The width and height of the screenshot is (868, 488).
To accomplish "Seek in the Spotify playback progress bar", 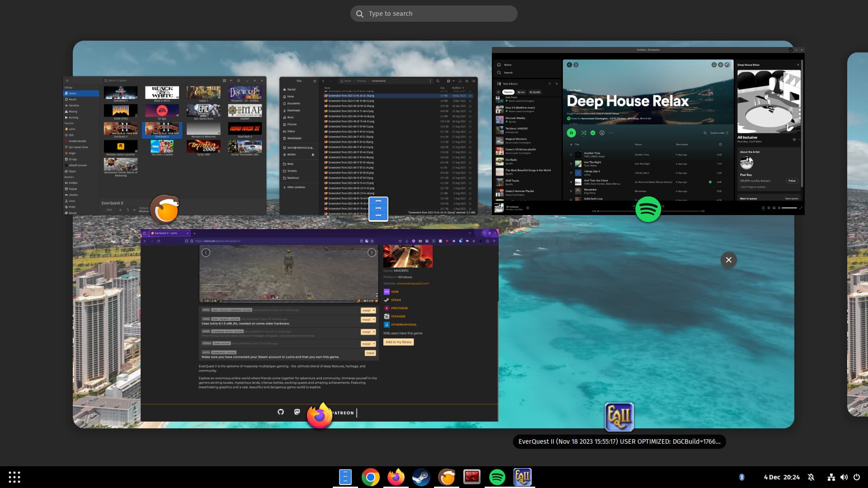I will pyautogui.click(x=648, y=211).
